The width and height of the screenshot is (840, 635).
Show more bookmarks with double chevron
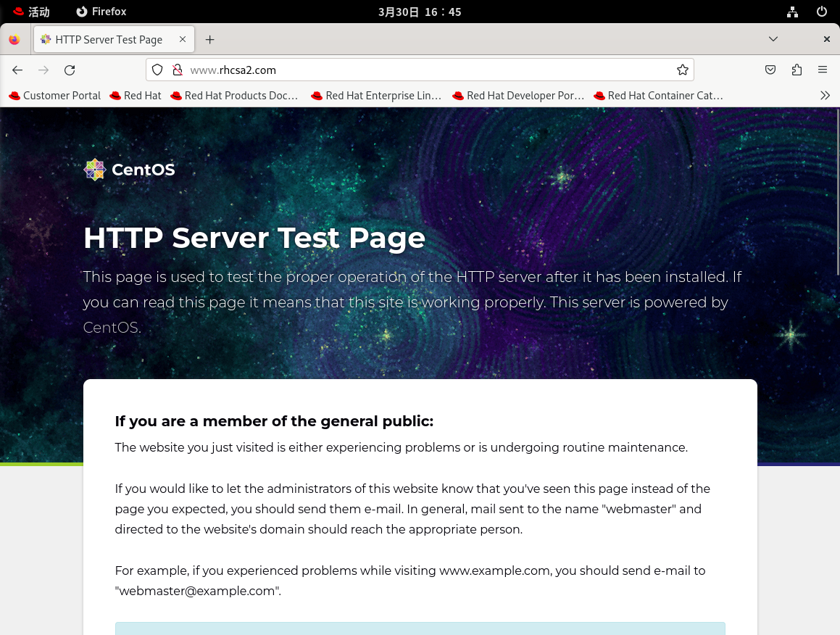pos(825,96)
